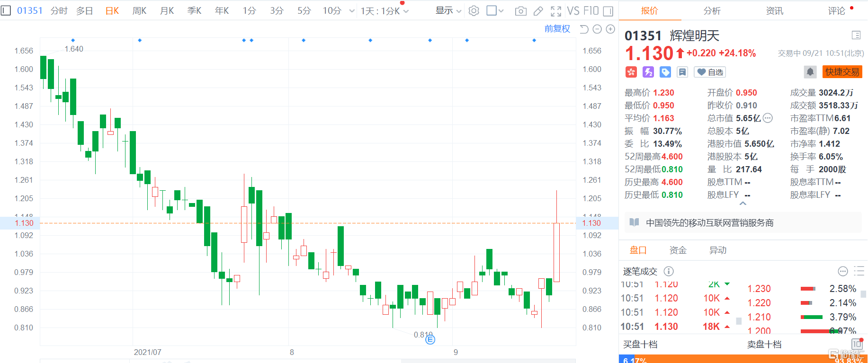
Task: Zoom out chart with minus icon
Action: point(597,29)
